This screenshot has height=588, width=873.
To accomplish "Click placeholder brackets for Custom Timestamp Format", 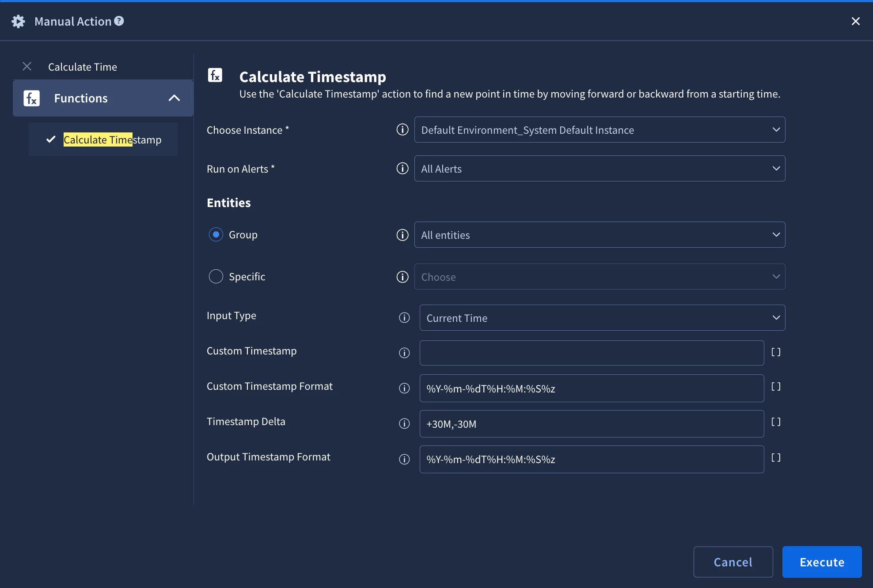I will tap(776, 387).
